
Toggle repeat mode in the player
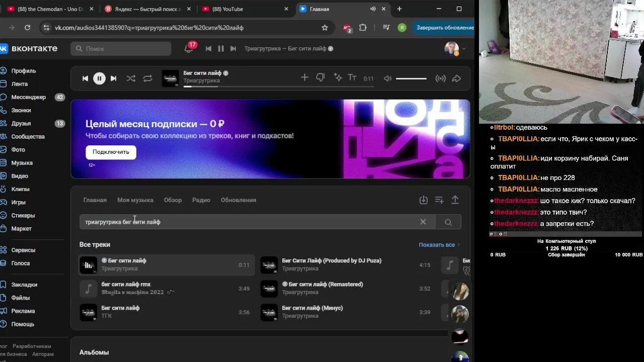pyautogui.click(x=147, y=78)
